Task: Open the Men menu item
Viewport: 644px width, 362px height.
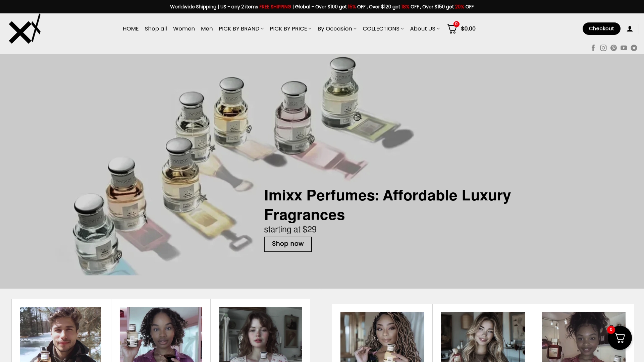Action: tap(207, 29)
